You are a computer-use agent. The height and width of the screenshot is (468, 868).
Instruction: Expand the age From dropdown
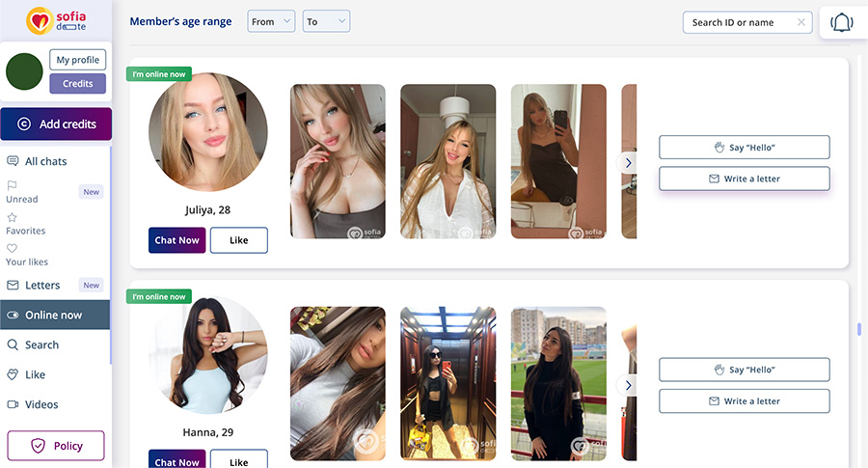click(271, 22)
